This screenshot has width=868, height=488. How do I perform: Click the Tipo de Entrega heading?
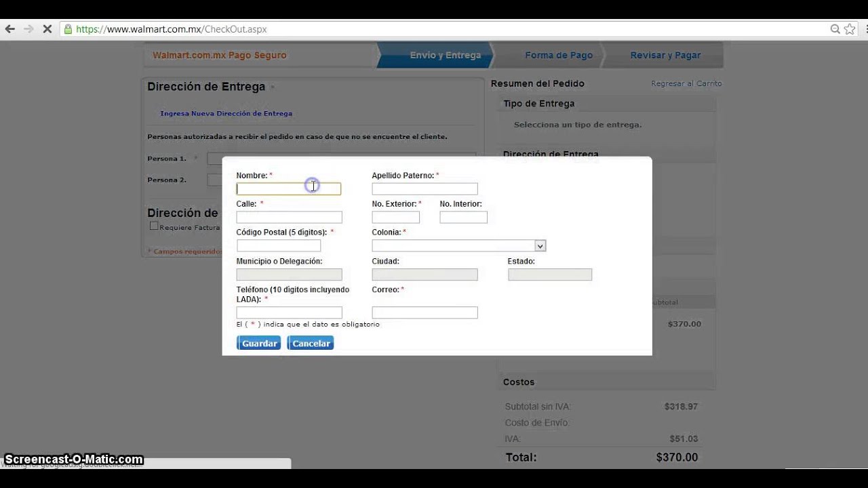pyautogui.click(x=538, y=104)
